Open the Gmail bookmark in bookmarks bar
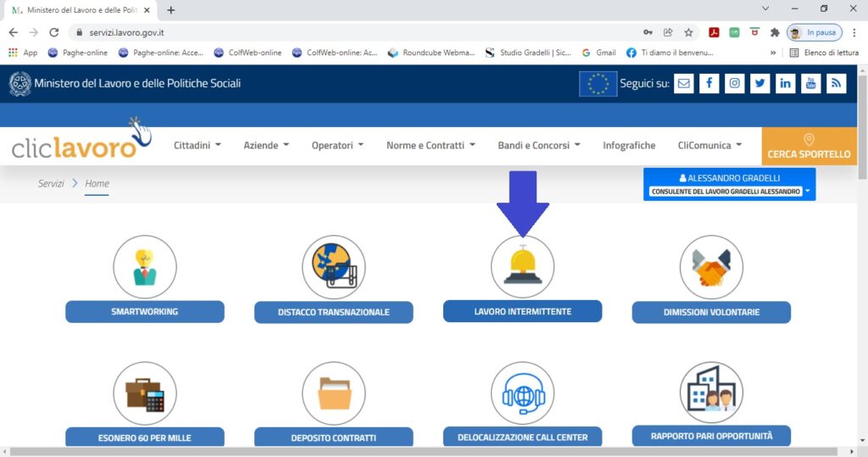This screenshot has width=868, height=457. click(598, 52)
